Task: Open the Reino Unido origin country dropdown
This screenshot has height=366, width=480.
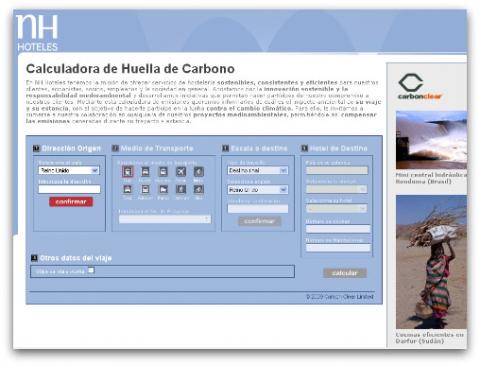Action: click(69, 170)
